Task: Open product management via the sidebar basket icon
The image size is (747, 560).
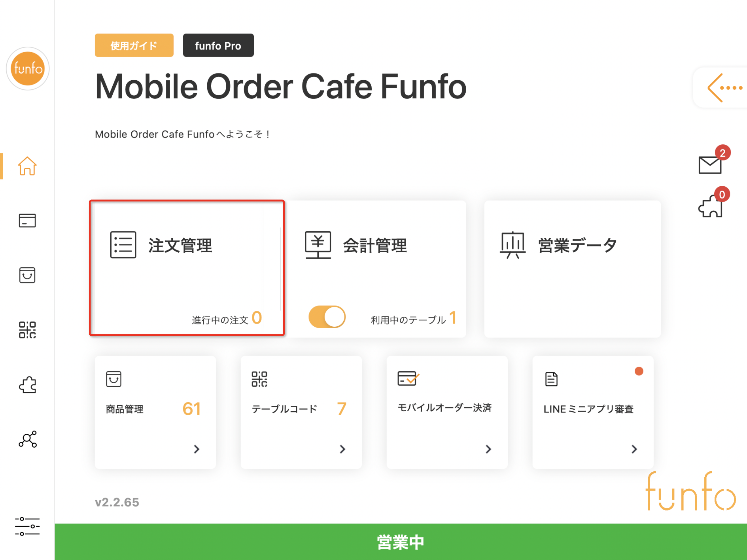Action: click(x=27, y=275)
